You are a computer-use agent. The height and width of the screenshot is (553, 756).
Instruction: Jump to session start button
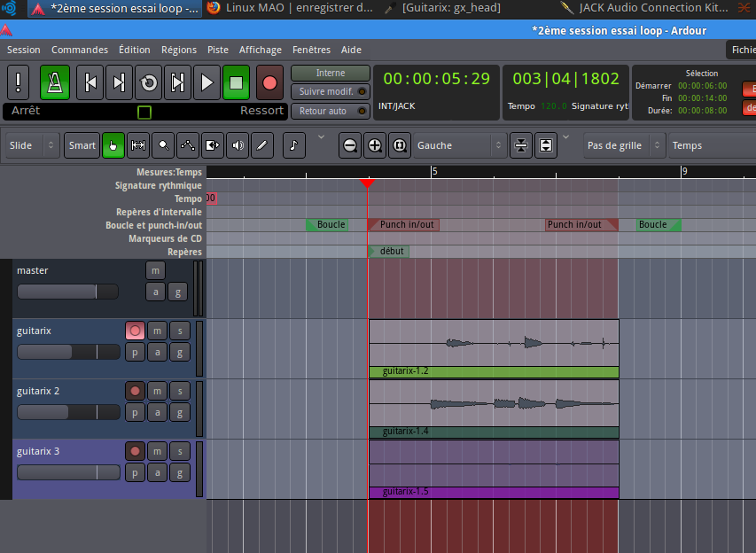pyautogui.click(x=90, y=82)
